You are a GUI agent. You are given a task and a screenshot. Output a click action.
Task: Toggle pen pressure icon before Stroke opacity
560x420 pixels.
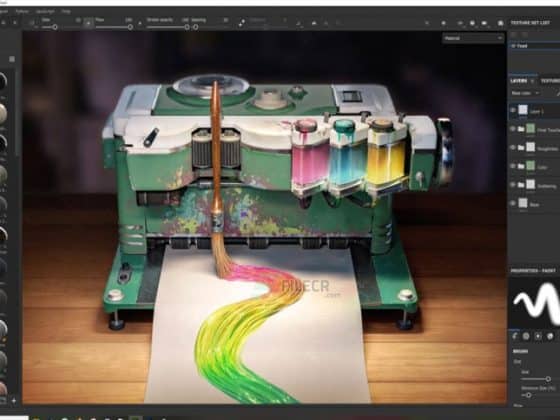coord(140,23)
